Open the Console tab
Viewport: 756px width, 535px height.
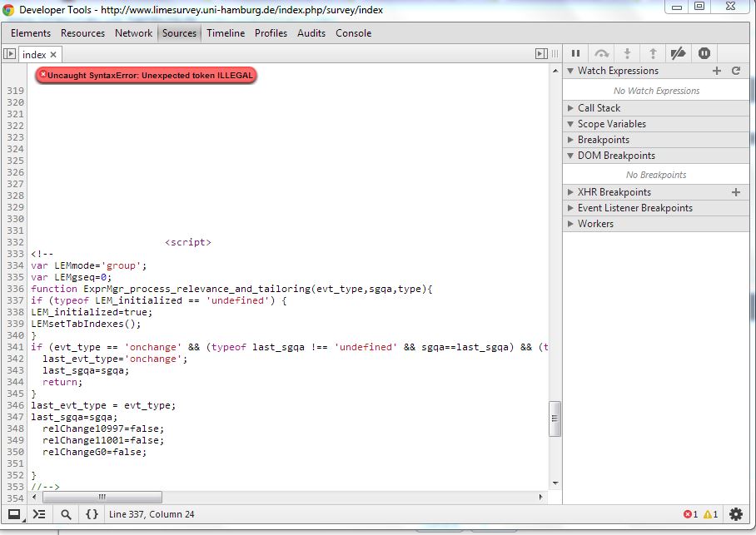click(353, 33)
